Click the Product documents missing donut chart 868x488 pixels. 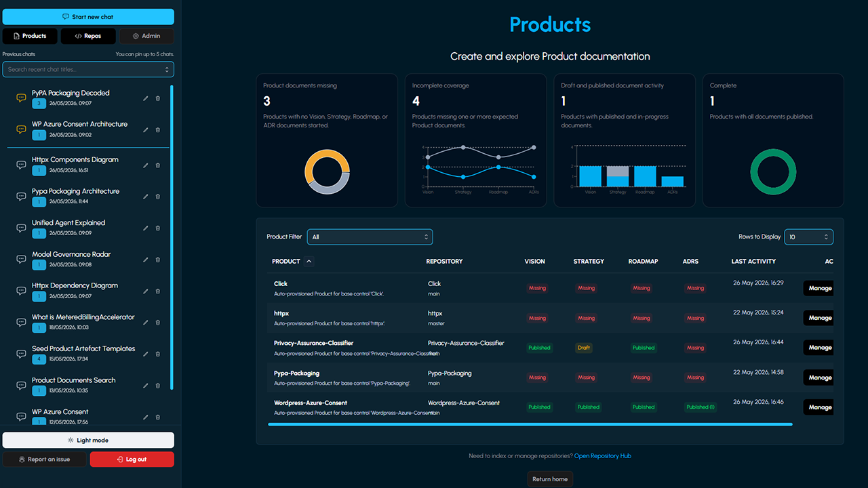coord(328,172)
